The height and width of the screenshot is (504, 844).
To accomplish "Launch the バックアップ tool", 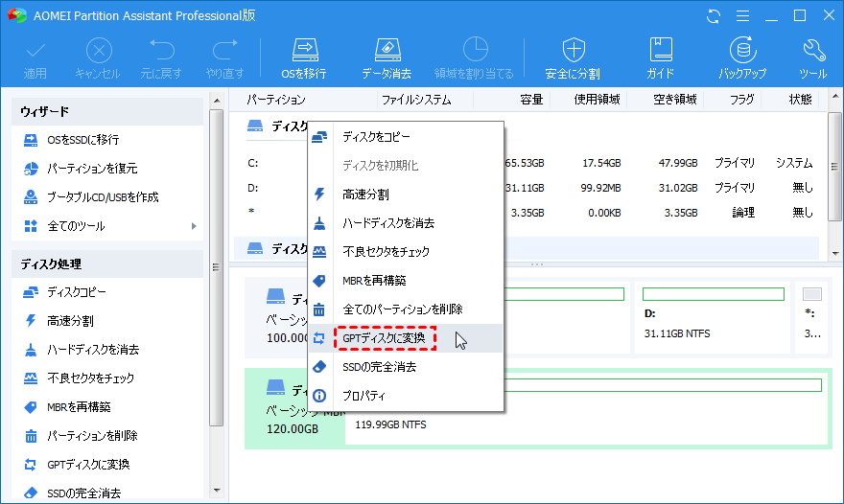I will (742, 57).
